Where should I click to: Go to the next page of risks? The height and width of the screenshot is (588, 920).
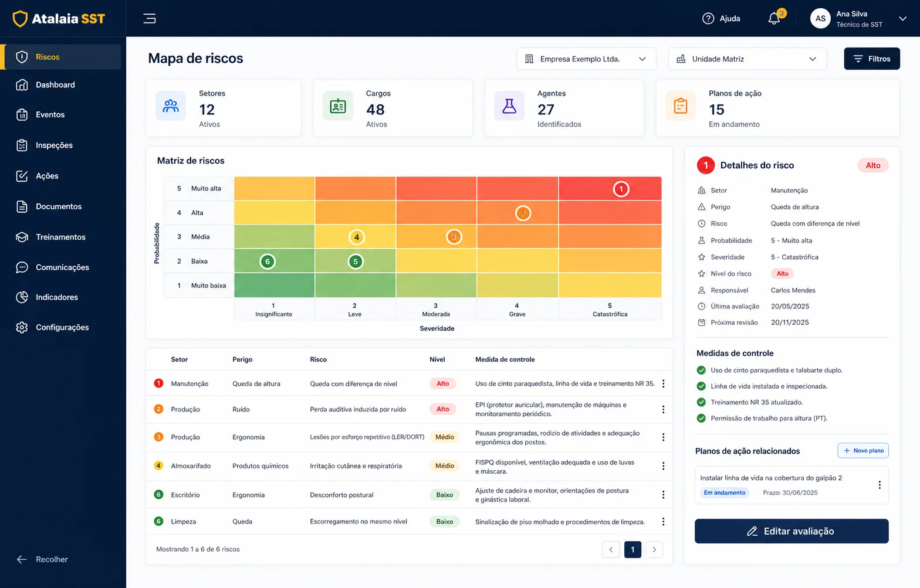tap(654, 549)
